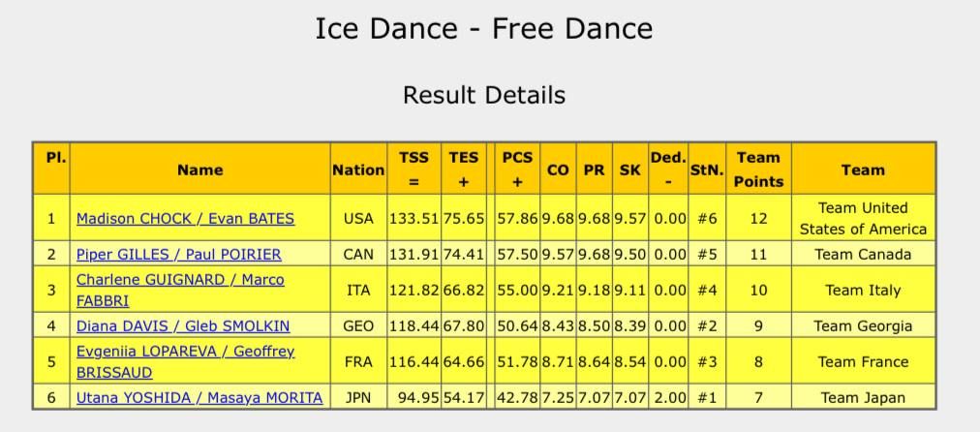Image resolution: width=980 pixels, height=432 pixels.
Task: Open Charlene GUIGNARD / Marco FABBRI link
Action: 180,280
